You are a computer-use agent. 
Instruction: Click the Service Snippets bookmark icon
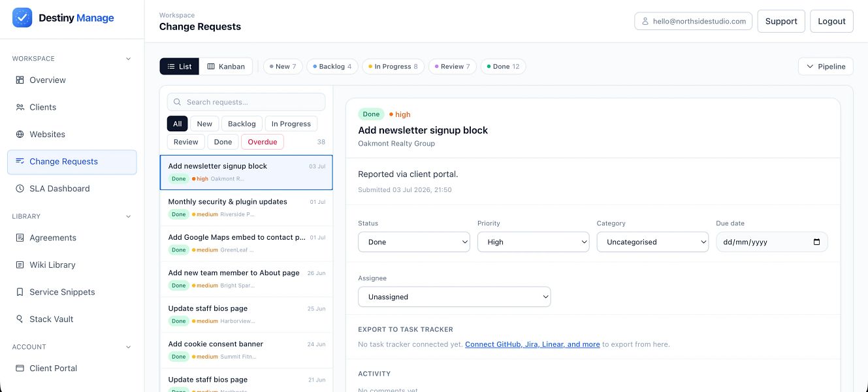(x=20, y=292)
